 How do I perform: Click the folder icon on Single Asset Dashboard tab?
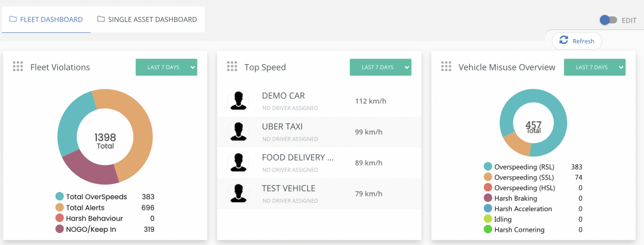click(x=101, y=19)
